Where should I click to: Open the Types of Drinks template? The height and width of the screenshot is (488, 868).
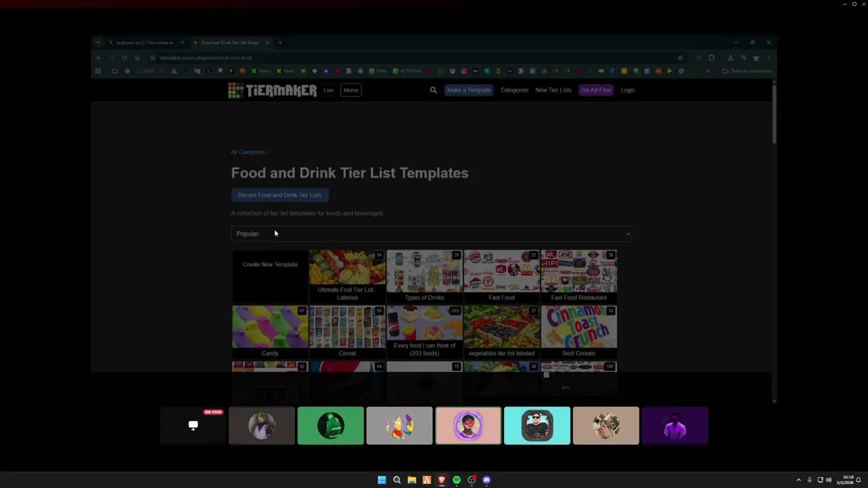tap(425, 276)
